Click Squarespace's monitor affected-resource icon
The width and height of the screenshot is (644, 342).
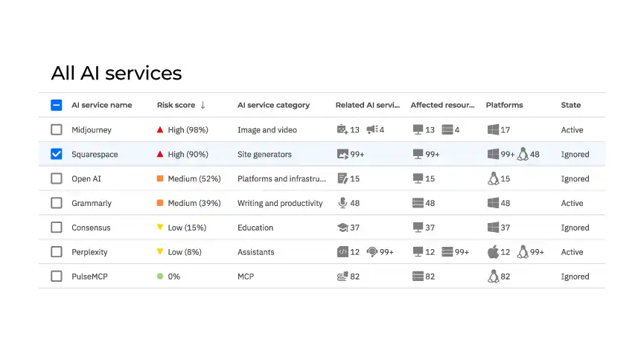(418, 155)
